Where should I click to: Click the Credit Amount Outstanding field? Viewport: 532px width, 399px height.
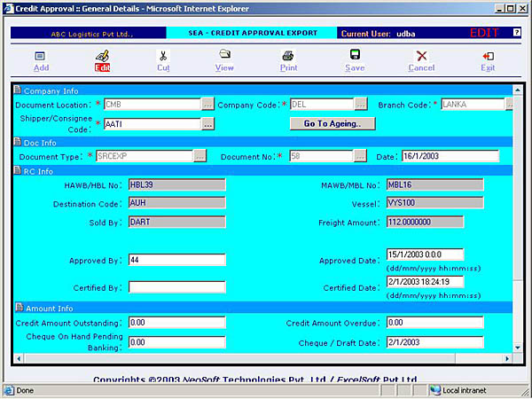tap(176, 323)
